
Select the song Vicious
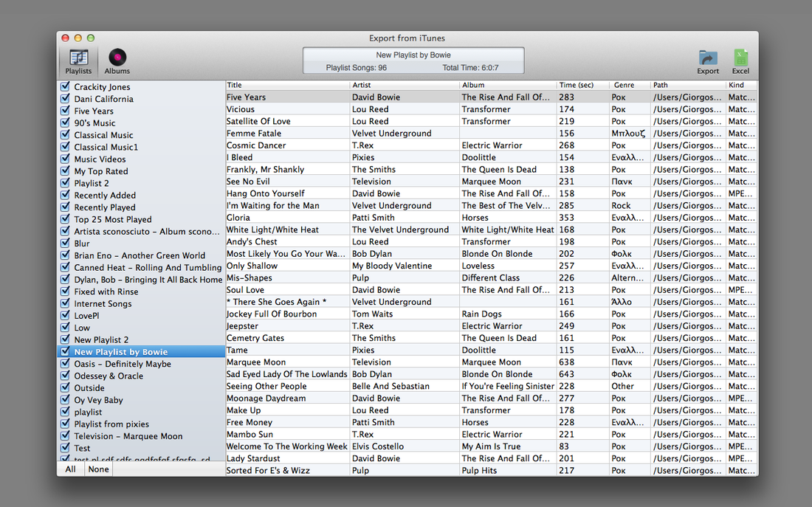pyautogui.click(x=241, y=108)
